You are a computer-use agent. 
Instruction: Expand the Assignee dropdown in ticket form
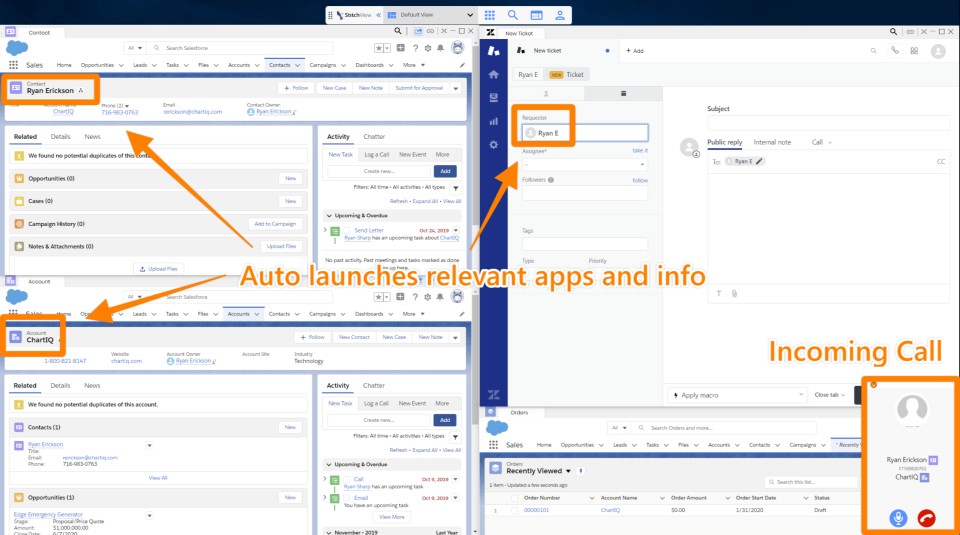[x=585, y=164]
